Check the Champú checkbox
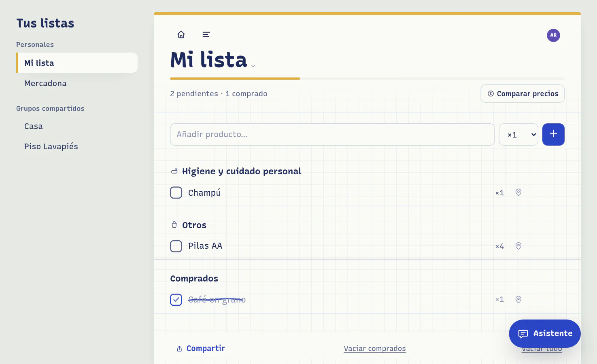Image resolution: width=597 pixels, height=364 pixels. 176,193
